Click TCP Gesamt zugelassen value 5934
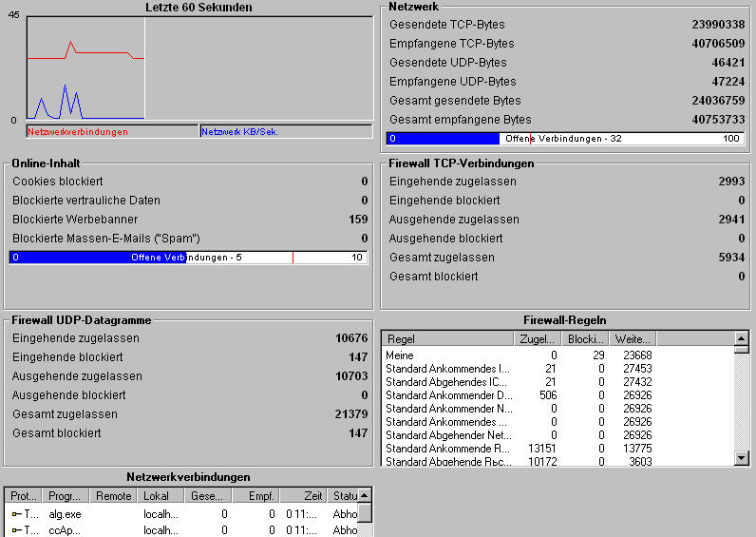Screen dimensions: 756x537 732,258
